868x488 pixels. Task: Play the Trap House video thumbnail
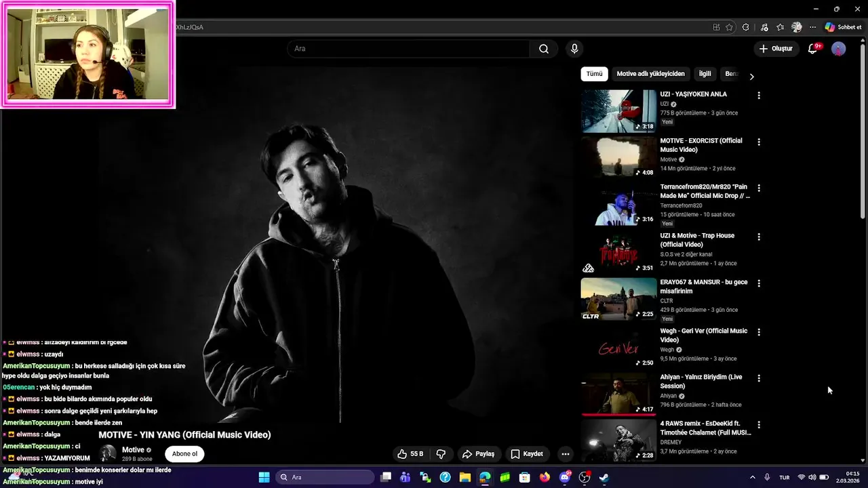(618, 252)
